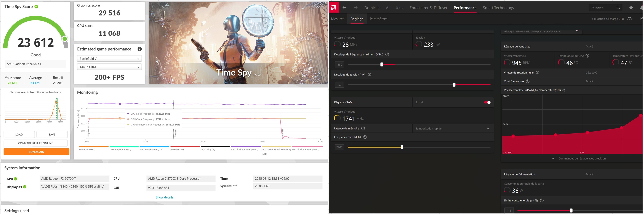Click help icon for Décalage de fréquence maximum
Screen dimensions: 644x214
click(x=387, y=54)
